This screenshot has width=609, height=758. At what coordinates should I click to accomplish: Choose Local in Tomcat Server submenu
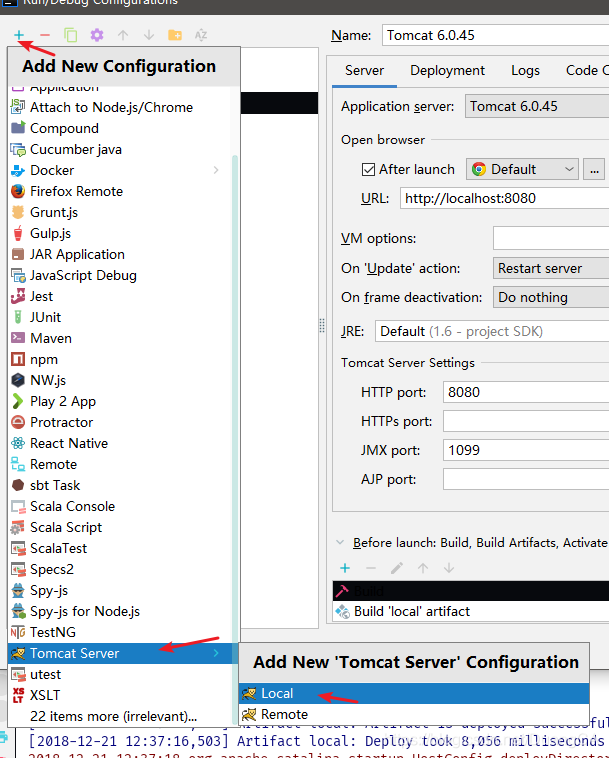pos(414,693)
